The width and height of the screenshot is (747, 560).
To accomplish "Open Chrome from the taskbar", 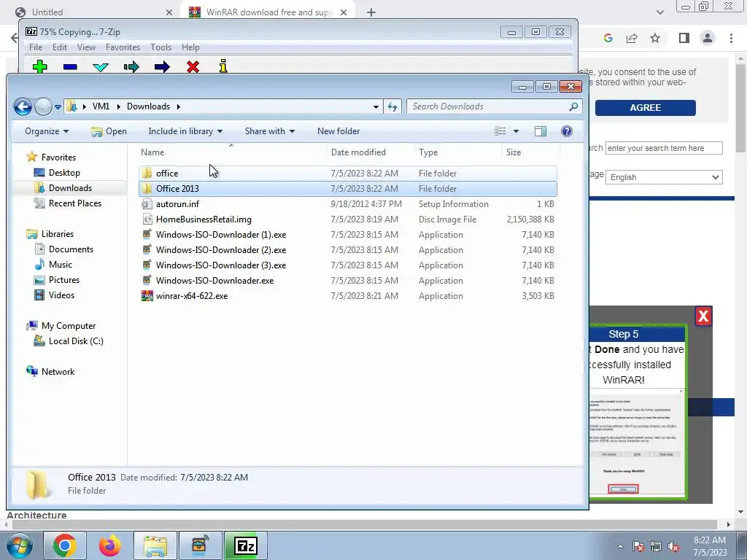I will pos(65,545).
